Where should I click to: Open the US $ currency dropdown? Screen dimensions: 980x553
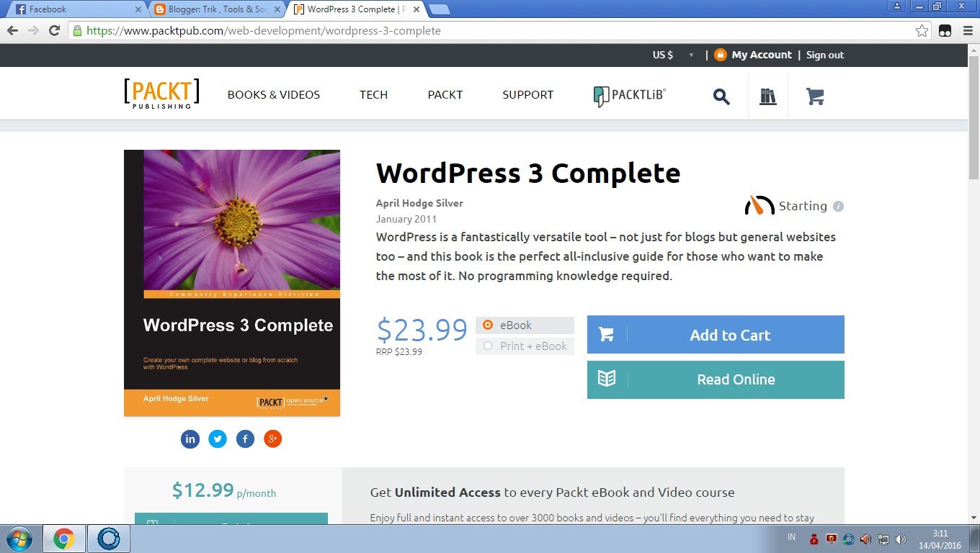[674, 55]
